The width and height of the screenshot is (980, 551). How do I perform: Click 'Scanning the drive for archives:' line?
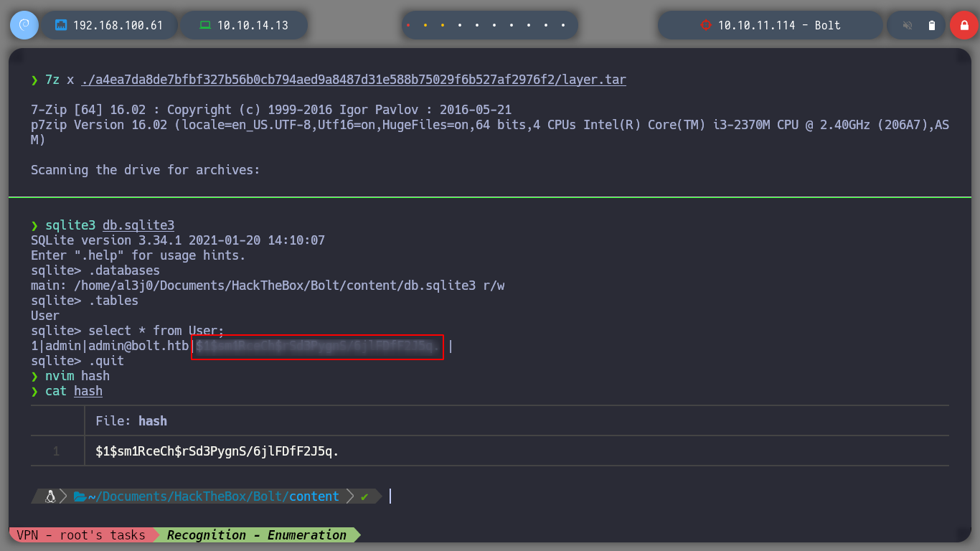click(146, 170)
